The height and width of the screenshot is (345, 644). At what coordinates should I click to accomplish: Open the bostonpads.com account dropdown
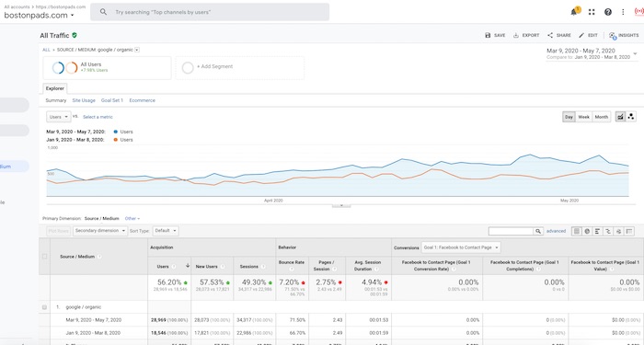click(39, 16)
